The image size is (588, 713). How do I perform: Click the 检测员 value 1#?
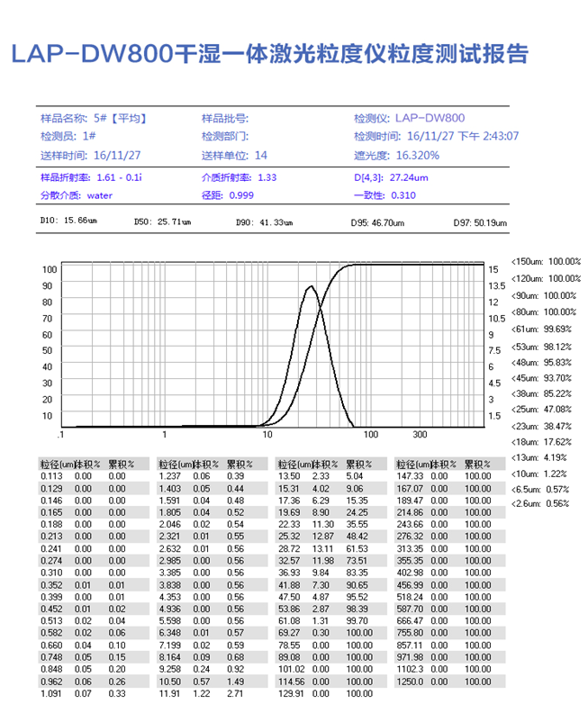pyautogui.click(x=89, y=136)
